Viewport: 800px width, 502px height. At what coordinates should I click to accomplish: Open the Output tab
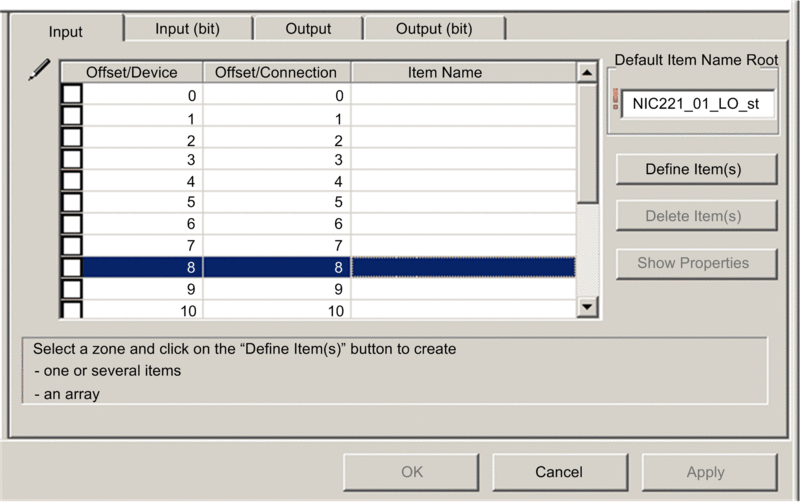(x=308, y=29)
